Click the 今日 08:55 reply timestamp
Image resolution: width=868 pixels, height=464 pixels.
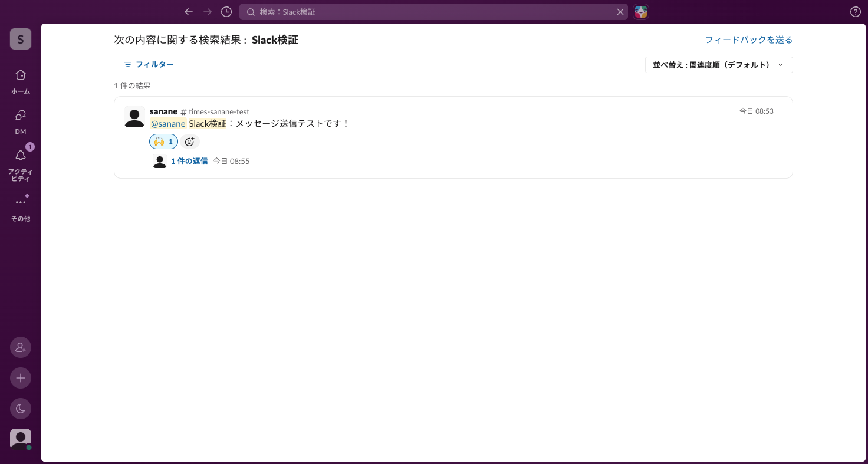(x=231, y=161)
